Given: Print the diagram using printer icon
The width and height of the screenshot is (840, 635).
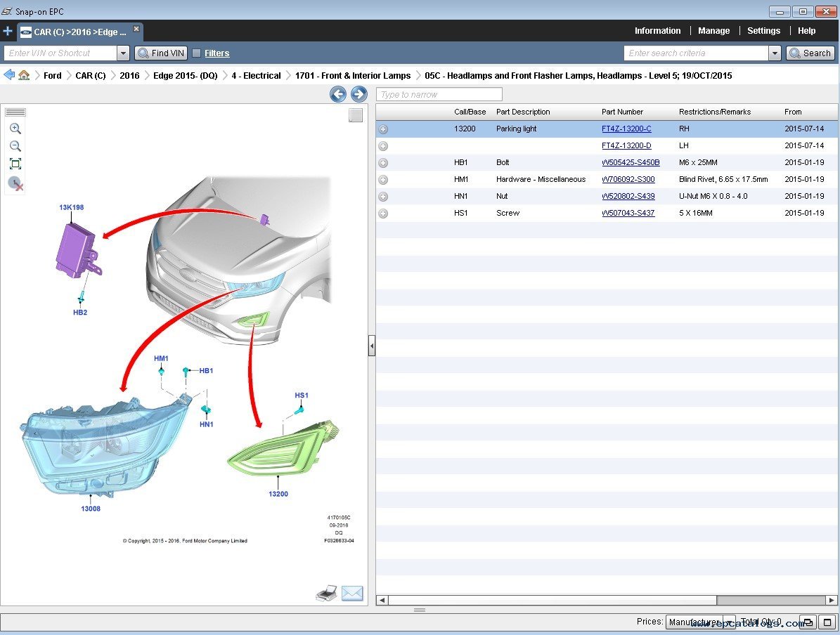Looking at the screenshot, I should point(326,594).
